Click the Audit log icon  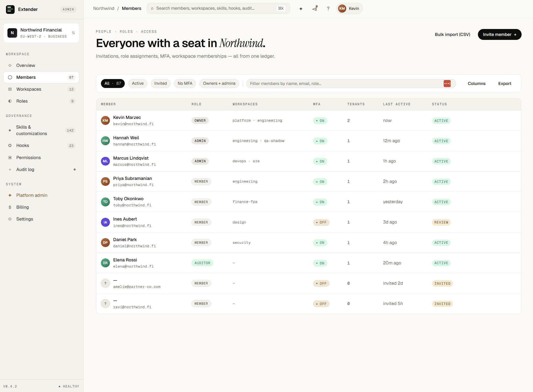pos(10,169)
